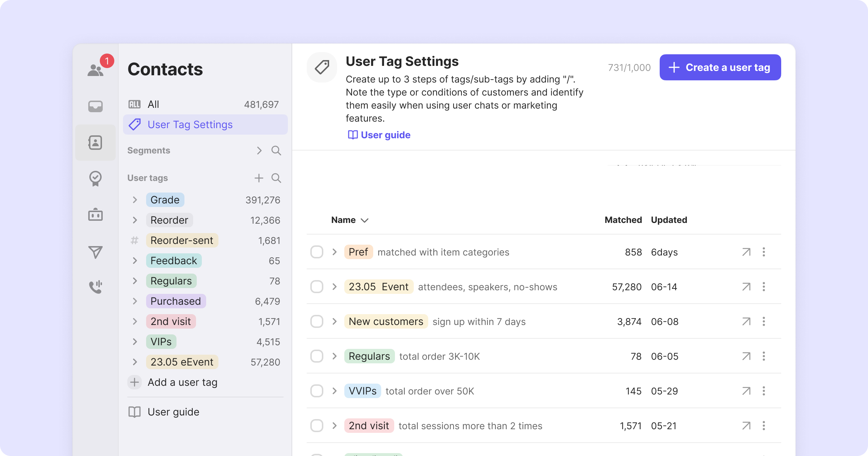Open the phone call icon in sidebar
Screen dimensions: 868x456
pyautogui.click(x=95, y=287)
